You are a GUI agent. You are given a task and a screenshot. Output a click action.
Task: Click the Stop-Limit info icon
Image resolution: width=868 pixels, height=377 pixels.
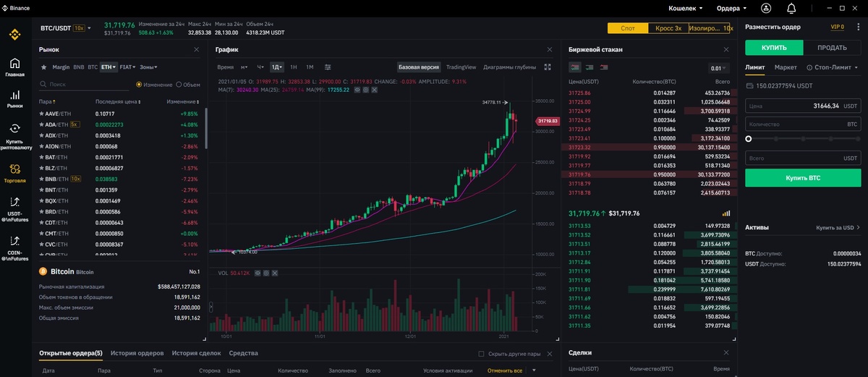tap(810, 67)
